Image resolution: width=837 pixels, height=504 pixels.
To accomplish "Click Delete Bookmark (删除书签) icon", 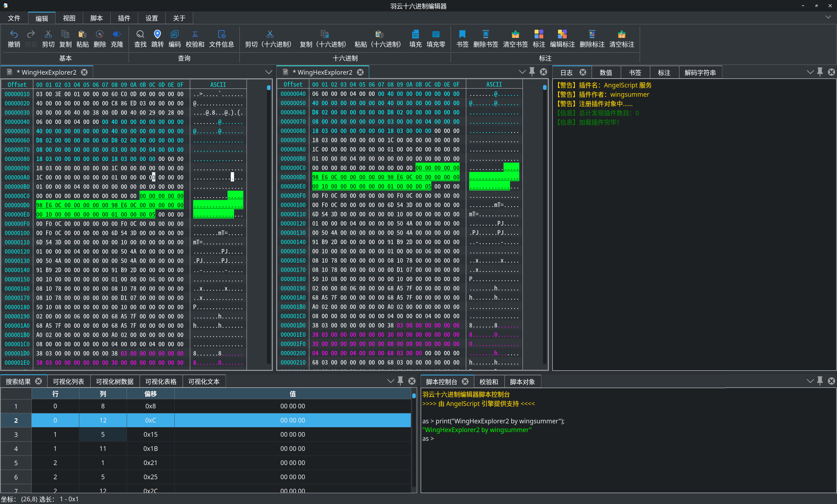I will coord(486,34).
